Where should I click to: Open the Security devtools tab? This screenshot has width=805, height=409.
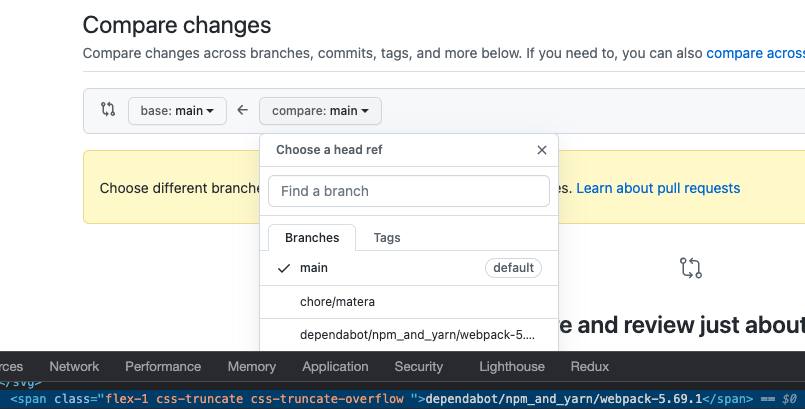(x=418, y=366)
